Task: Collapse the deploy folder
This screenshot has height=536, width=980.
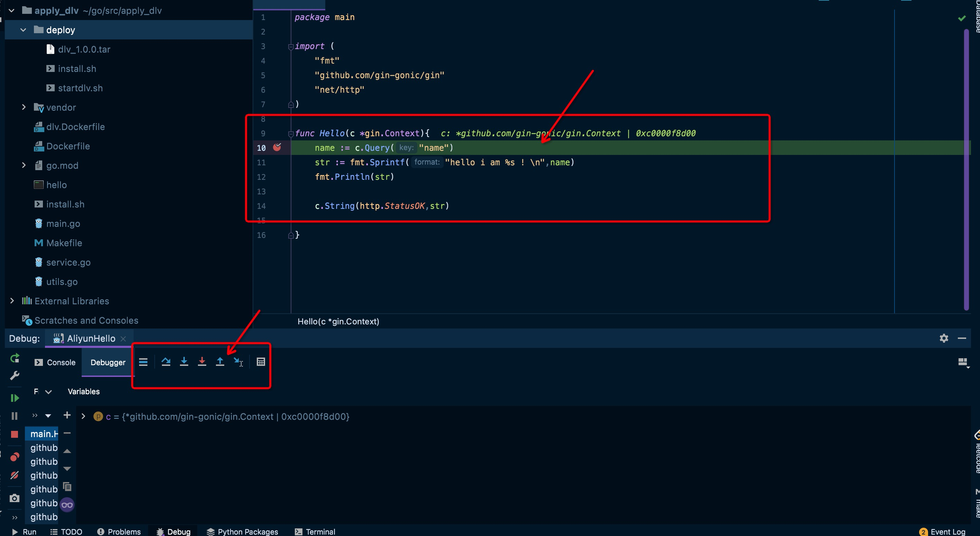Action: [x=23, y=30]
